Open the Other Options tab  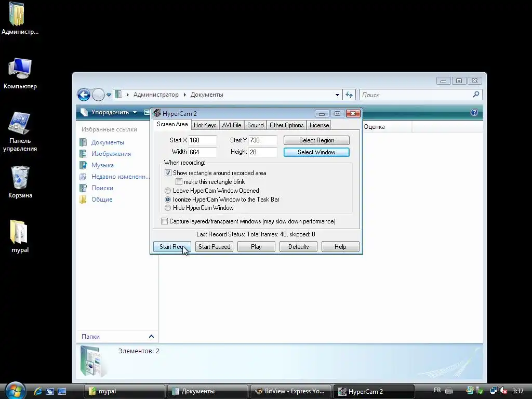point(286,125)
